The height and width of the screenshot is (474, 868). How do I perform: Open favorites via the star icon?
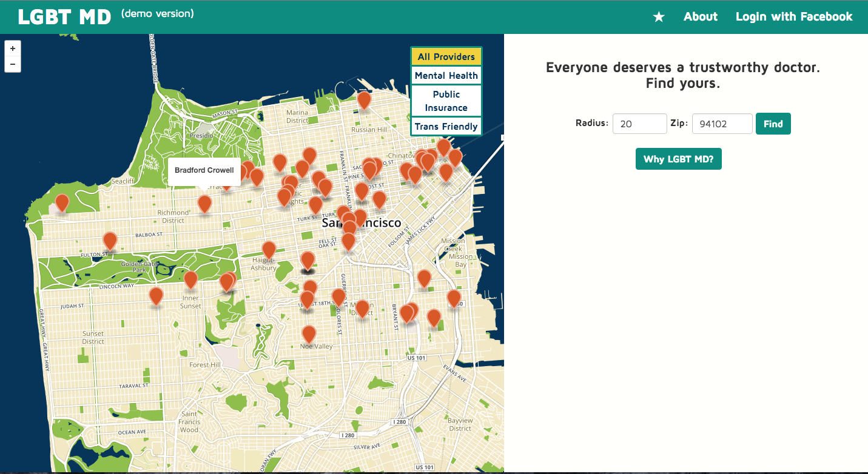point(659,17)
